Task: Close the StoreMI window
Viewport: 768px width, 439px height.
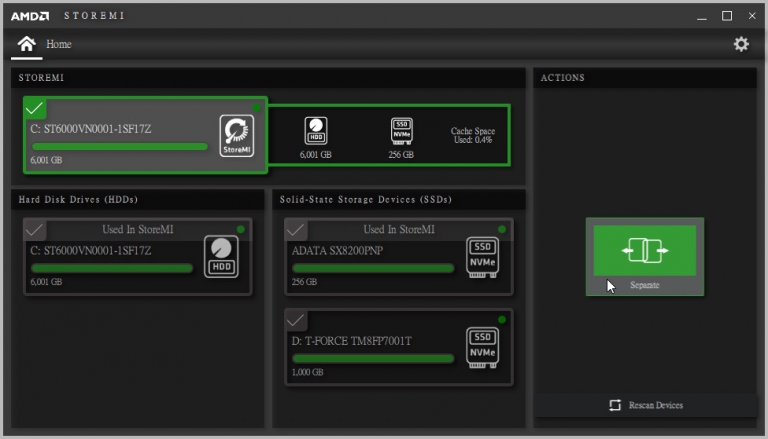Action: [752, 16]
